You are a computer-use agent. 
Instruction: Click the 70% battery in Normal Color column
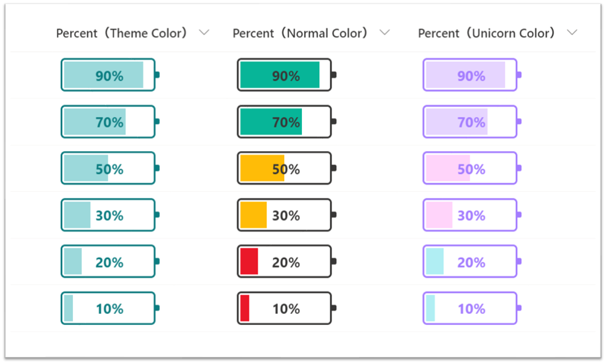285,122
